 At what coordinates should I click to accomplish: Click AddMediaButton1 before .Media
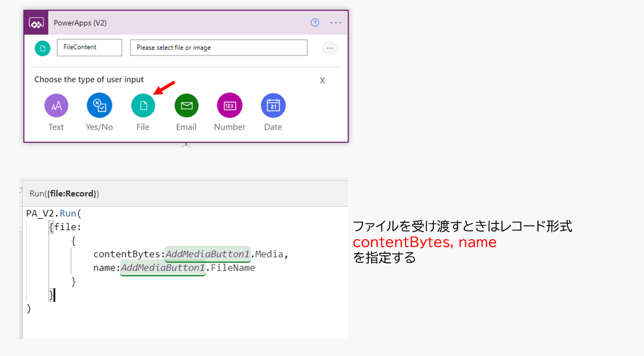(x=207, y=254)
